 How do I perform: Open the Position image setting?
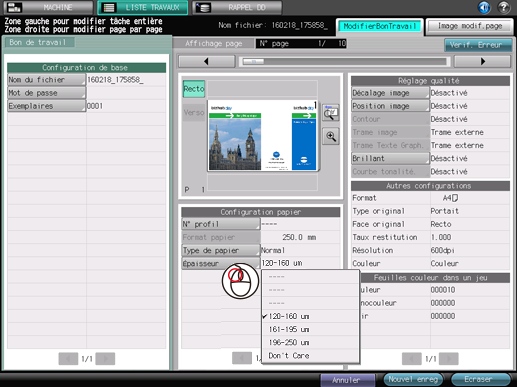click(x=390, y=106)
